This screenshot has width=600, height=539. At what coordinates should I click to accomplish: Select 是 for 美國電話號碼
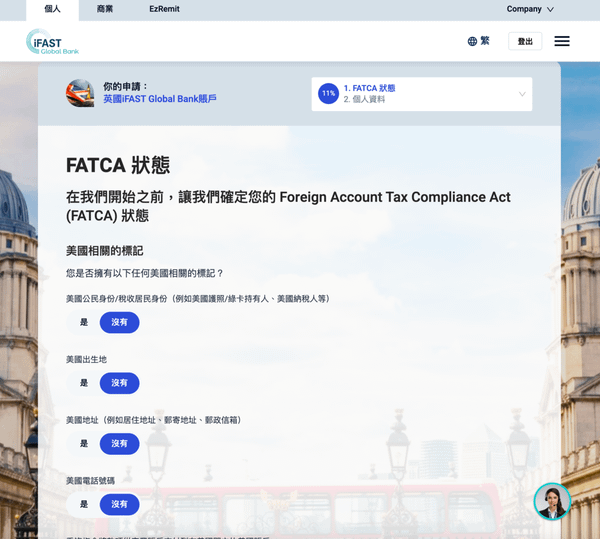pyautogui.click(x=84, y=504)
